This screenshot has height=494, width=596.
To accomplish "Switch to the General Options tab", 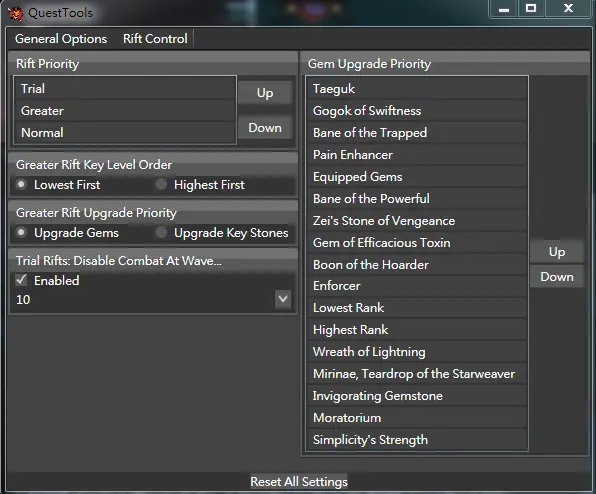I will point(61,39).
